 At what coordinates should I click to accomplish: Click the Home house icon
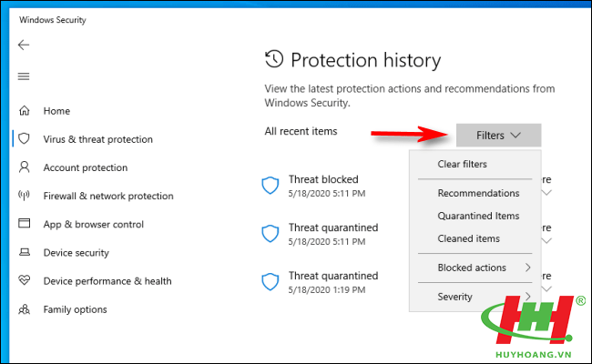pos(25,110)
